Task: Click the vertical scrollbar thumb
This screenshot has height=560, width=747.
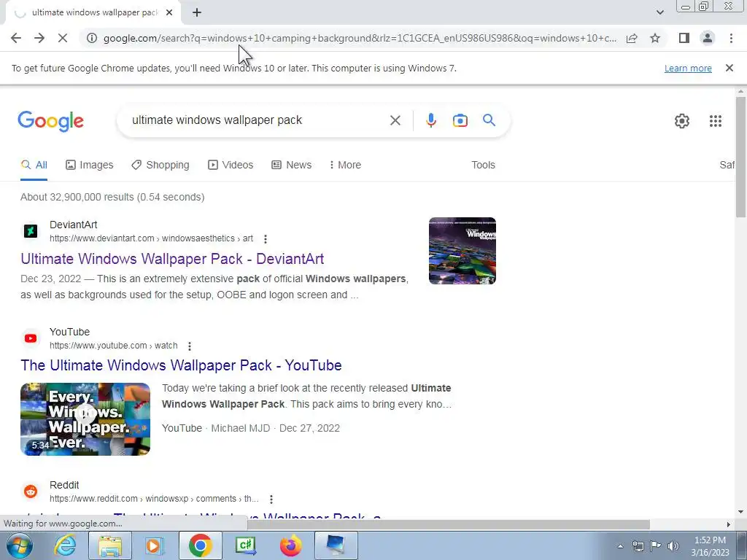Action: coord(740,156)
